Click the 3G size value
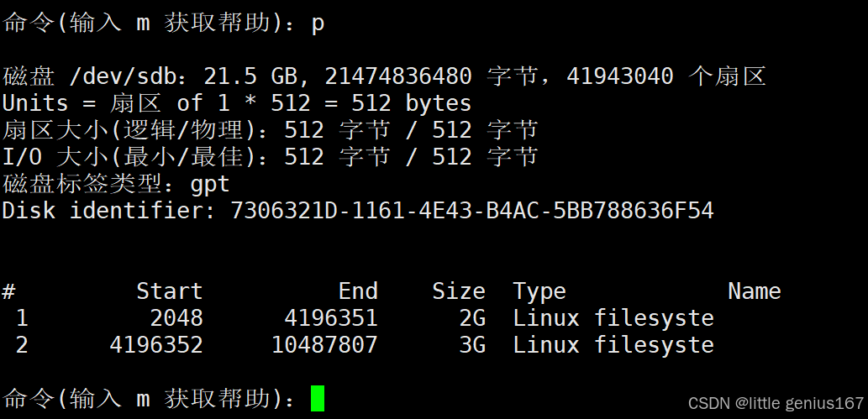 (472, 344)
